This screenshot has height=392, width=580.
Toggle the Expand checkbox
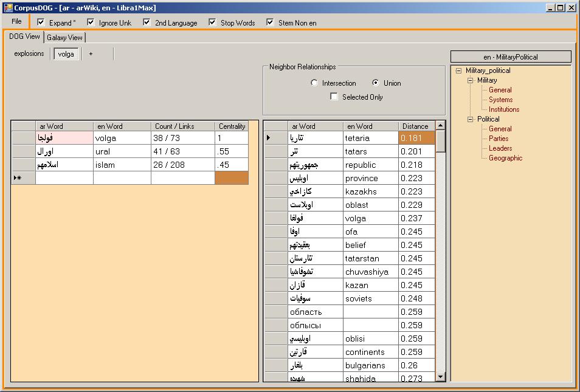[41, 22]
